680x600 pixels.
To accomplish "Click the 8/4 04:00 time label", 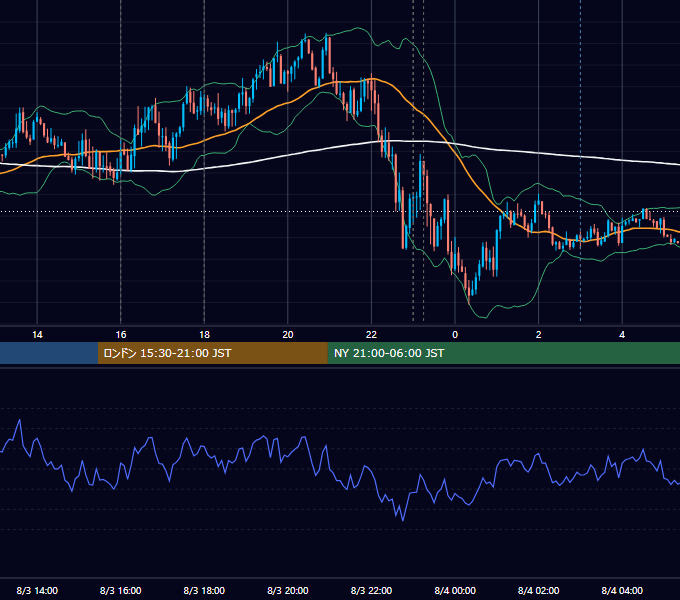I will point(622,590).
